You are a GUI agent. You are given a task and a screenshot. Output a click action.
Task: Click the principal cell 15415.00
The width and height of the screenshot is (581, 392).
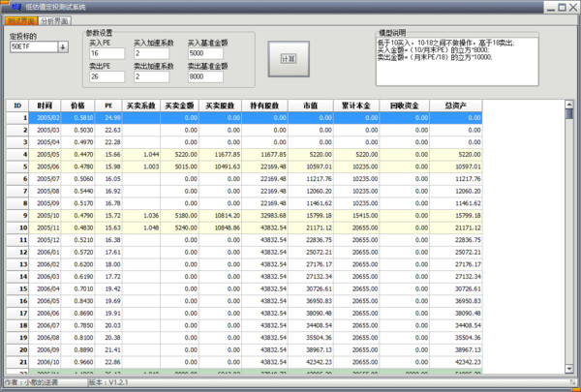pyautogui.click(x=356, y=216)
